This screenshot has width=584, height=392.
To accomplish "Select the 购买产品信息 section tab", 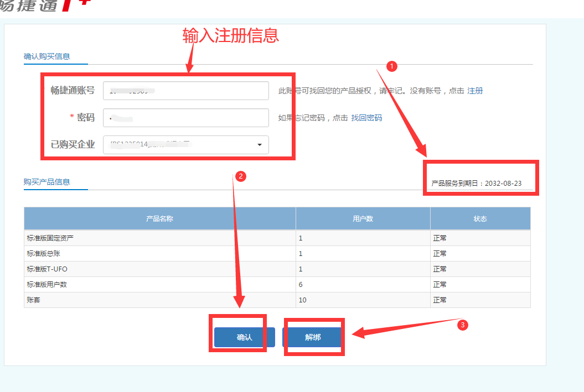I will point(47,182).
